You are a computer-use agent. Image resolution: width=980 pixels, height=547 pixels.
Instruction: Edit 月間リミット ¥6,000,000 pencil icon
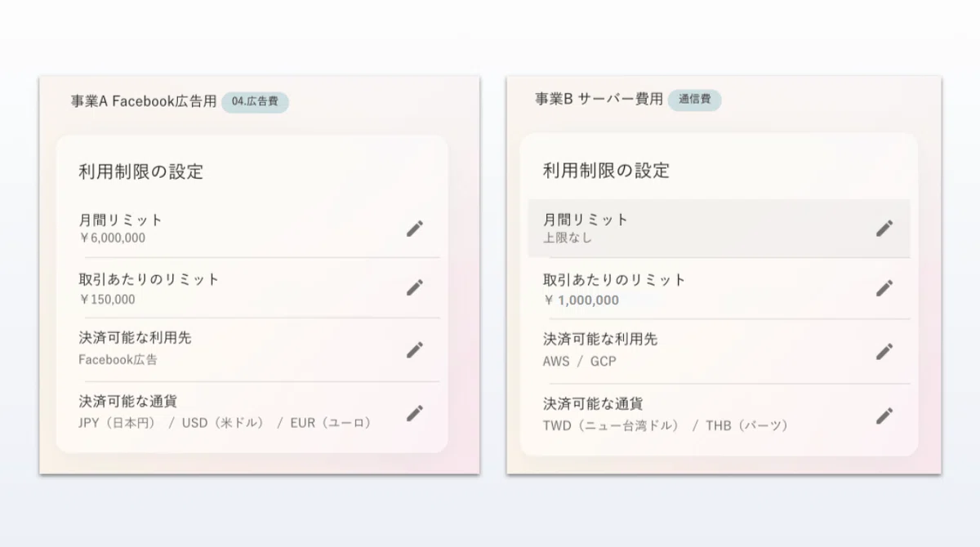click(x=415, y=229)
